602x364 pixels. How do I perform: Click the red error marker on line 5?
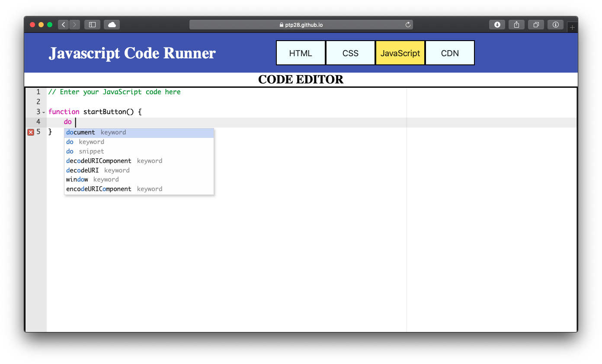tap(31, 132)
